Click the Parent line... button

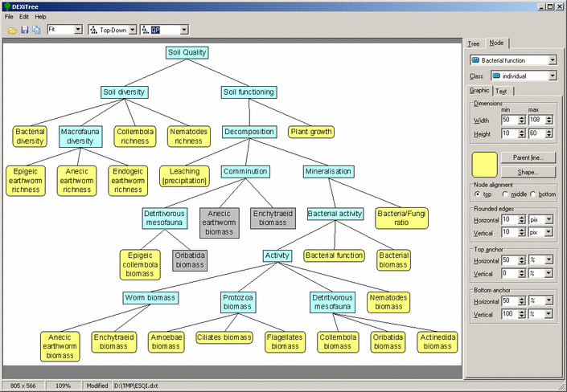528,157
